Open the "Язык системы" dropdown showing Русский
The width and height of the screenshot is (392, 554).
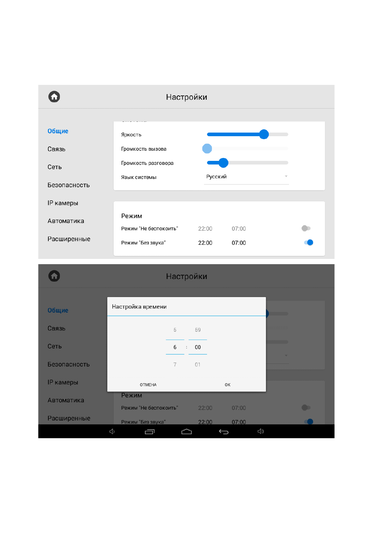pyautogui.click(x=246, y=177)
